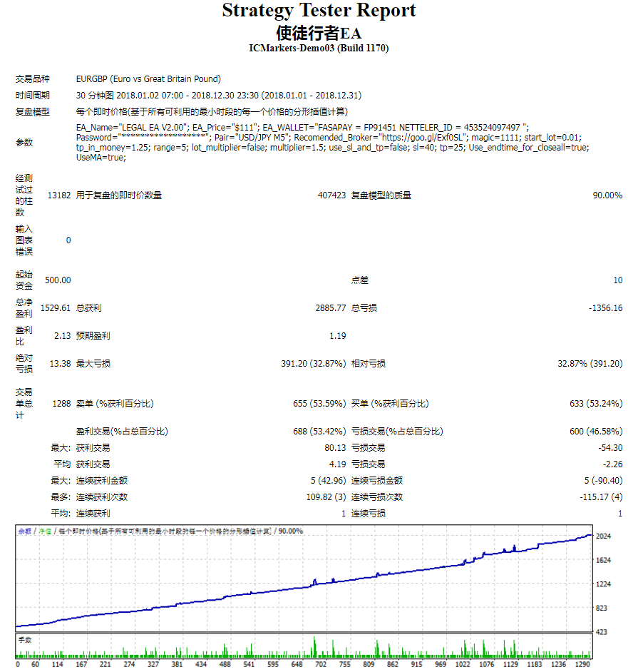Click the 1529.61 total net profit value
The height and width of the screenshot is (672, 638).
[55, 308]
